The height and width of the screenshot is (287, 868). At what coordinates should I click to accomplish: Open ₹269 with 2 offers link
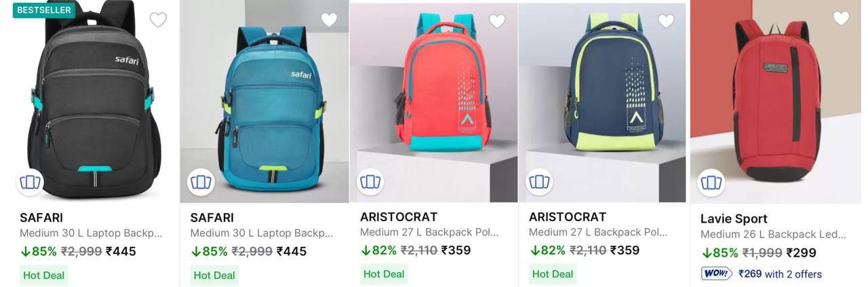pos(780,274)
